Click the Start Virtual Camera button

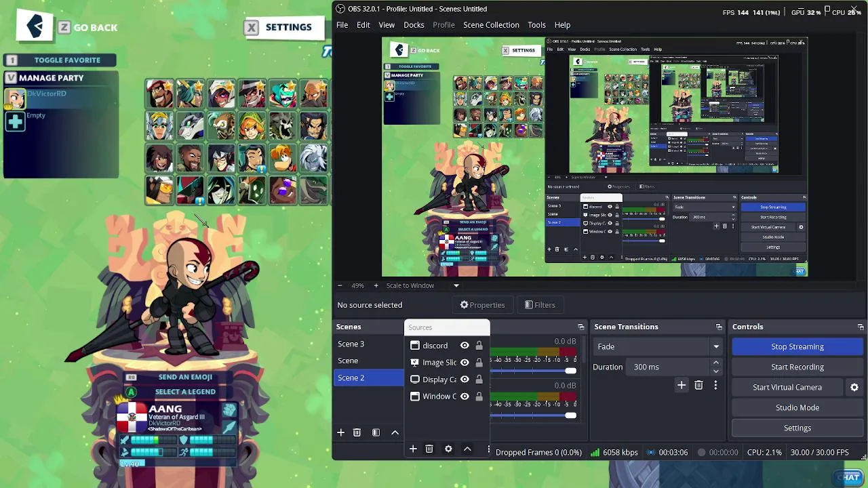pyautogui.click(x=787, y=387)
